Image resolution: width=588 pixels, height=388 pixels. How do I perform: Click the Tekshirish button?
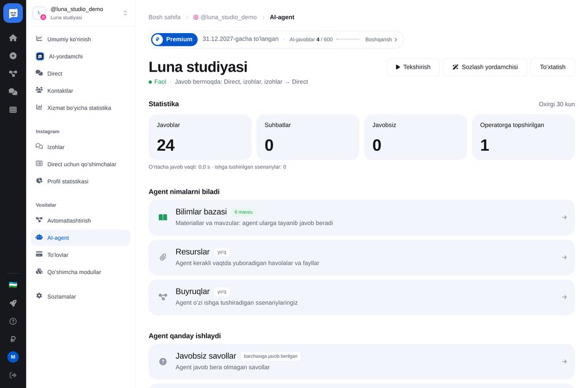413,67
